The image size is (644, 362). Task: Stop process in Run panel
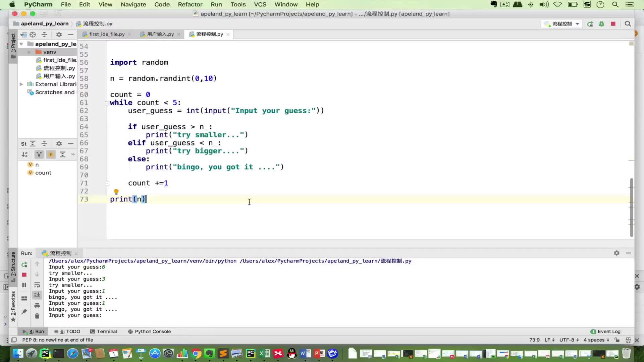[x=24, y=275]
